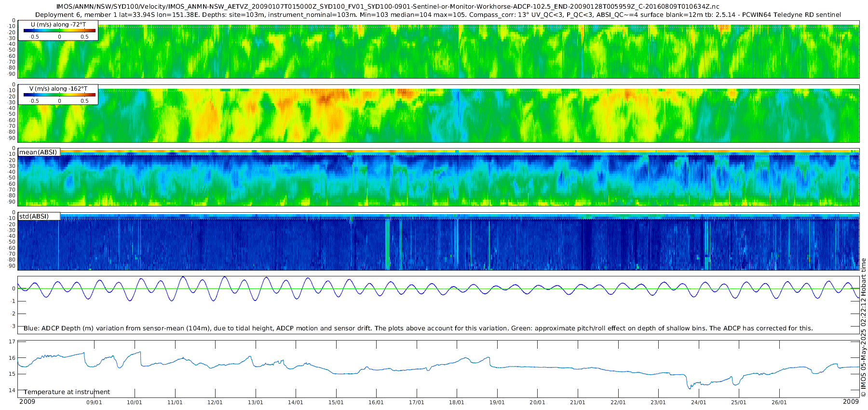
Task: Click the 26/01 date tick label
Action: point(779,403)
